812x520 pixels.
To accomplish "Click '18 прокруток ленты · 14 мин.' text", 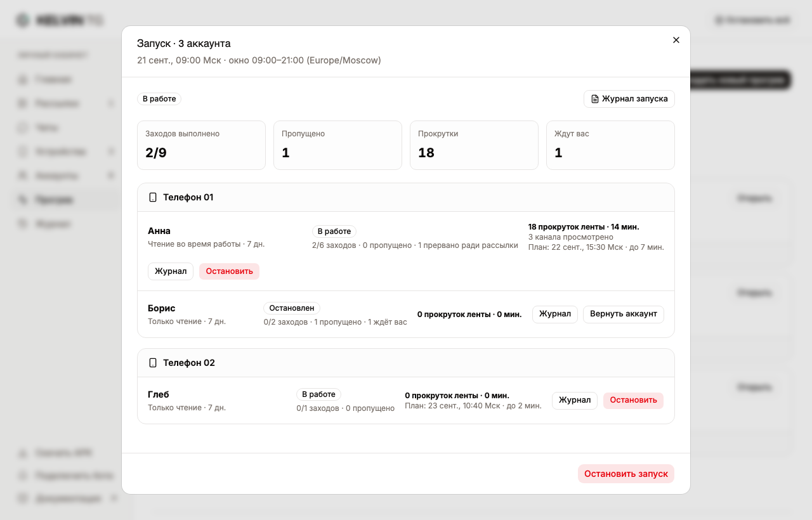I will point(584,227).
